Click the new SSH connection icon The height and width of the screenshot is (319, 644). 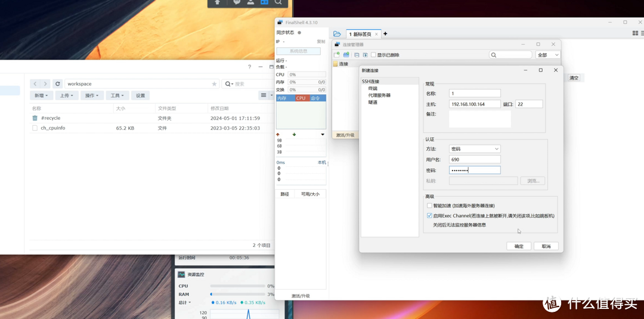coord(337,55)
